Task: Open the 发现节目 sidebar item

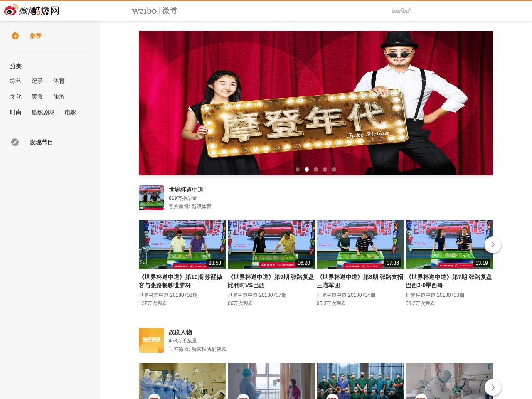Action: [x=41, y=142]
